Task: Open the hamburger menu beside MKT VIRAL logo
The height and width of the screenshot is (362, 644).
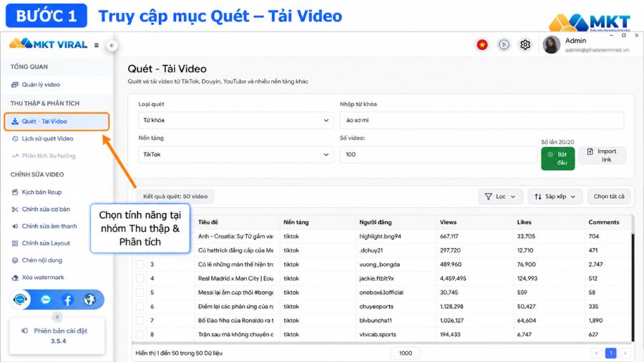Action: (x=97, y=45)
